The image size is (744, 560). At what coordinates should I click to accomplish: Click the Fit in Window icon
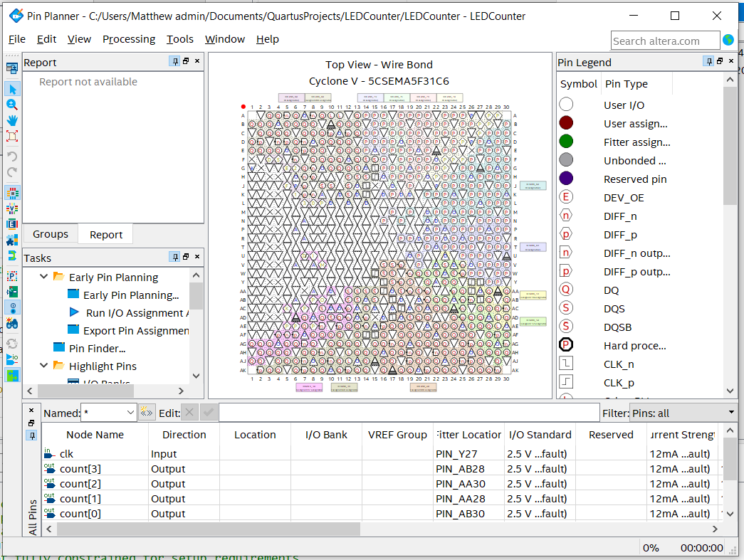(12, 136)
